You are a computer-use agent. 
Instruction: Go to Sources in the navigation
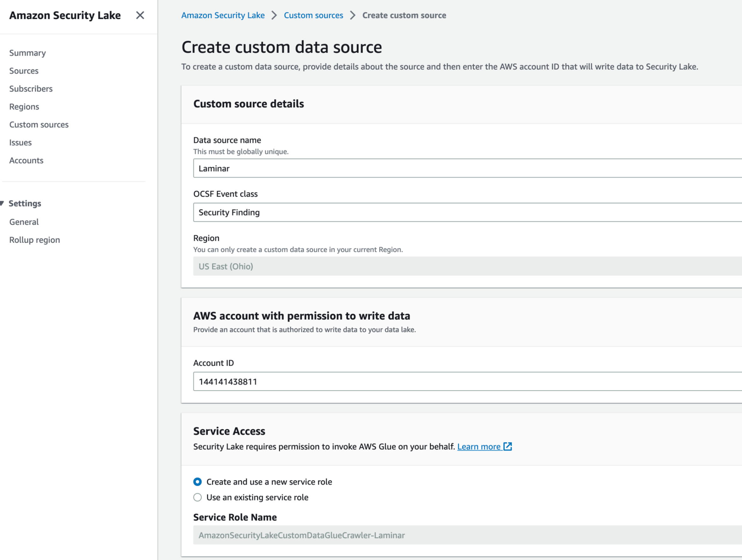[x=24, y=71]
